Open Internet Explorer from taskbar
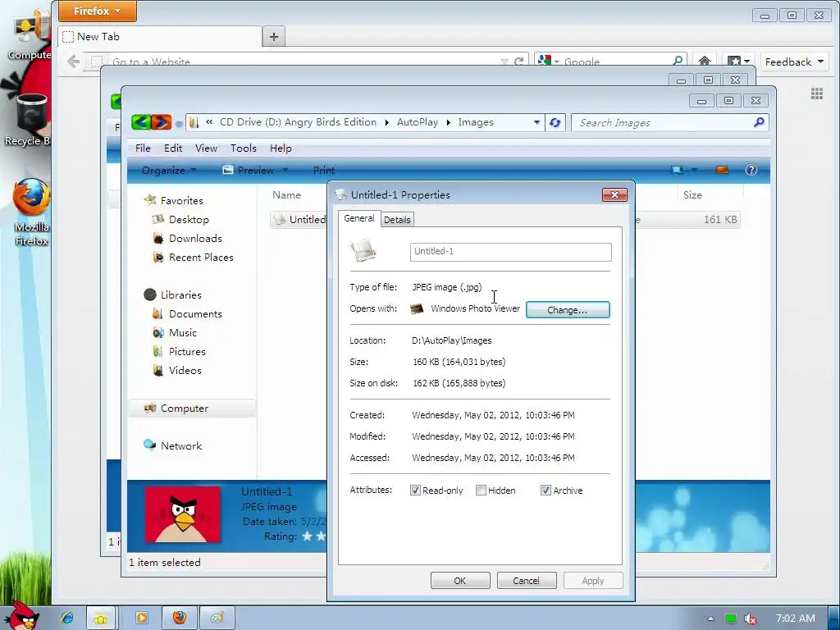The width and height of the screenshot is (840, 630). pyautogui.click(x=67, y=619)
